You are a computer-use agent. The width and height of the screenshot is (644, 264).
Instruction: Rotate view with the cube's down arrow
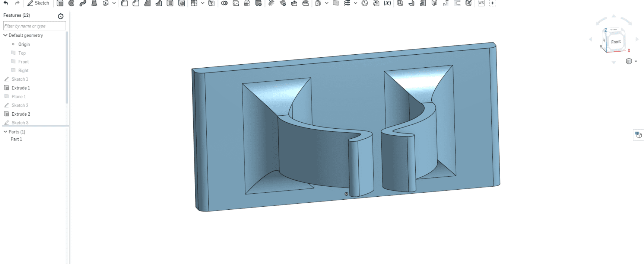pyautogui.click(x=614, y=62)
